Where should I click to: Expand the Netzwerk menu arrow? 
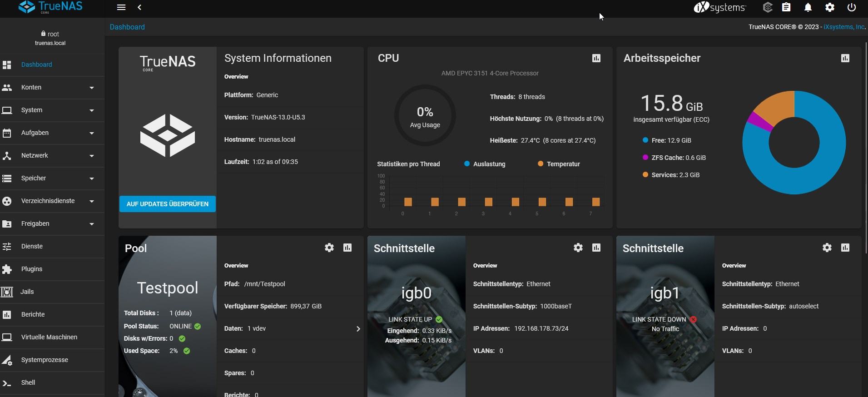(x=92, y=156)
